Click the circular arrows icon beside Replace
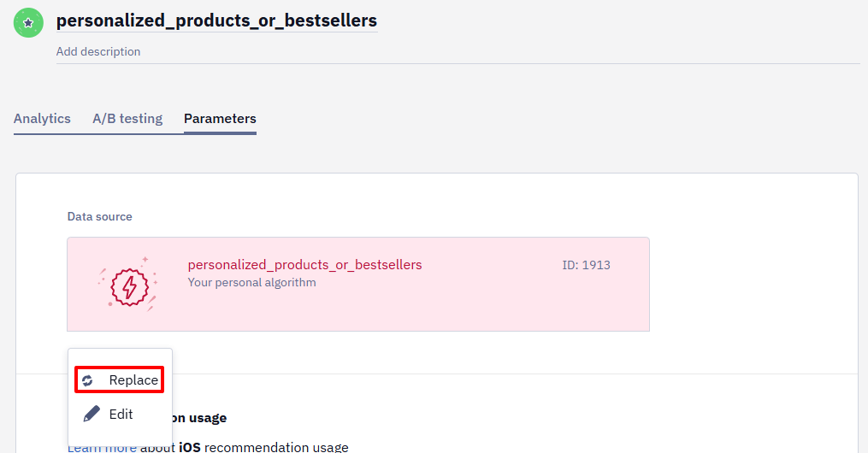Screen dimensions: 868x453 tap(87, 380)
